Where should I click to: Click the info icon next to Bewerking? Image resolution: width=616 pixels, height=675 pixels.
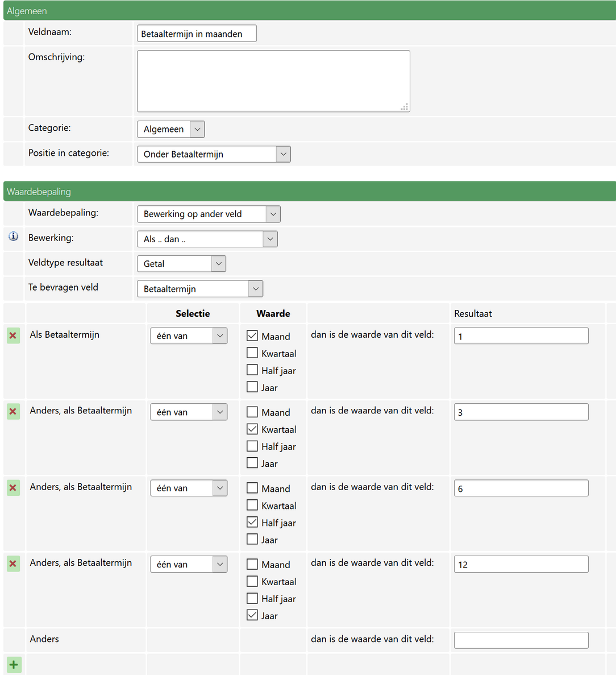(x=14, y=237)
